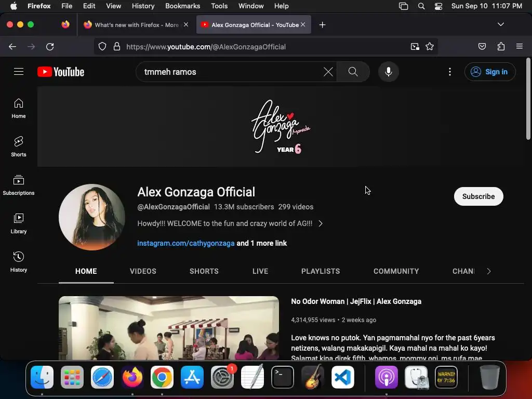Switch to the LIVE channel tab
Image resolution: width=532 pixels, height=399 pixels.
coord(260,271)
